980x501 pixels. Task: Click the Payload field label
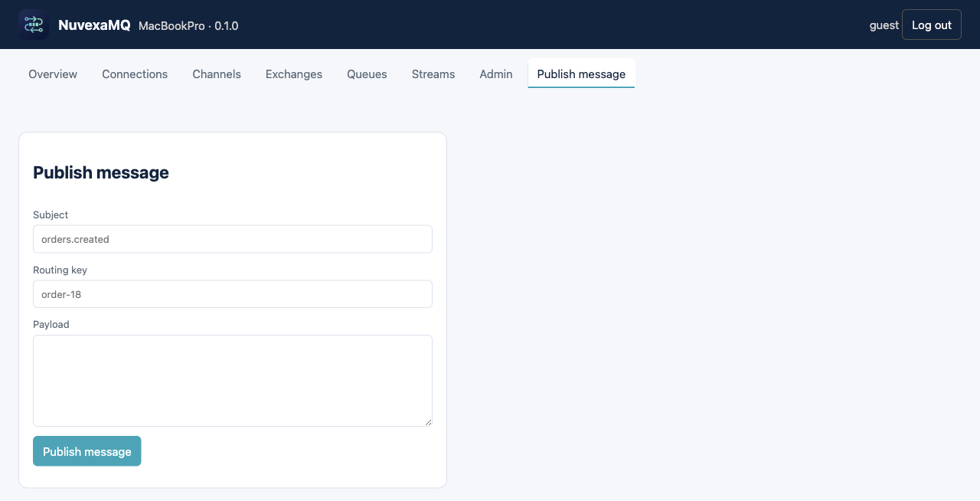click(x=51, y=325)
